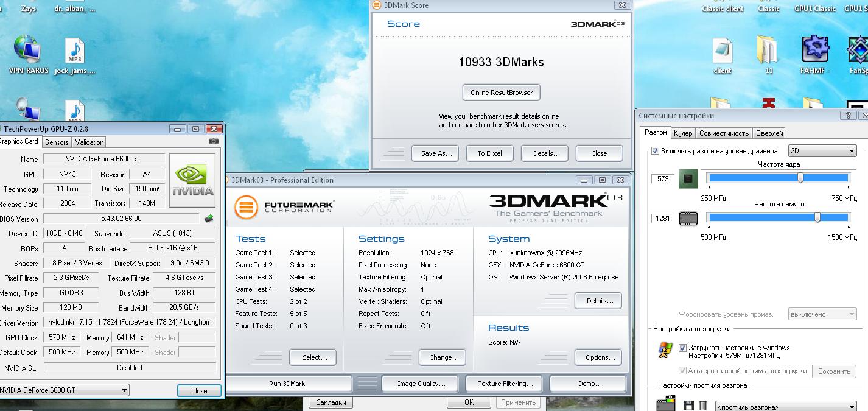Image resolution: width=868 pixels, height=411 pixels.
Task: Toggle driver-level overclocking checkbox
Action: click(655, 150)
